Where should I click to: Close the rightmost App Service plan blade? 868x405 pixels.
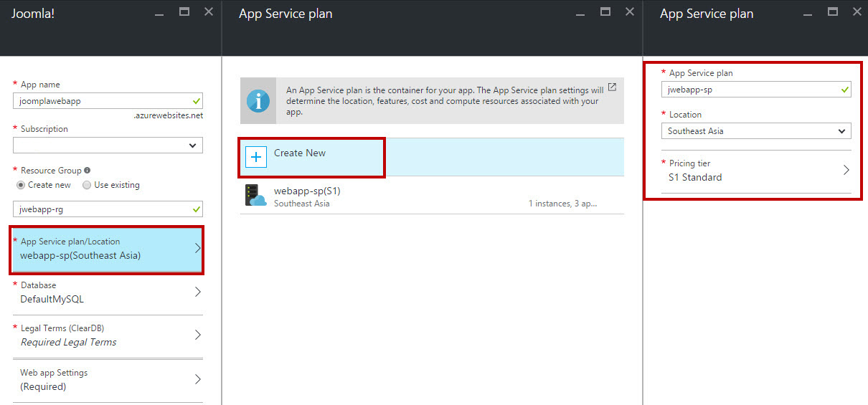pos(856,11)
